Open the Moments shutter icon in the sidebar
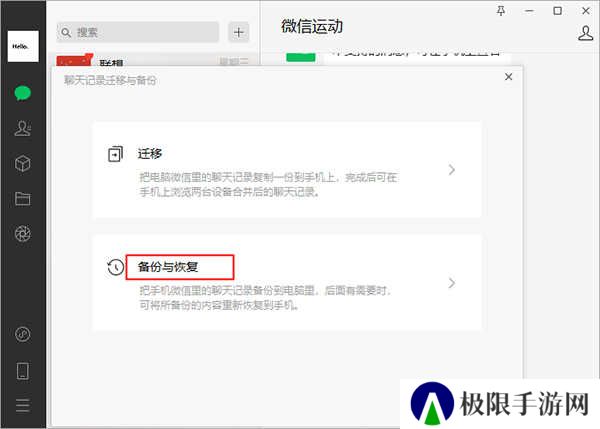This screenshot has width=600, height=429. point(23,234)
